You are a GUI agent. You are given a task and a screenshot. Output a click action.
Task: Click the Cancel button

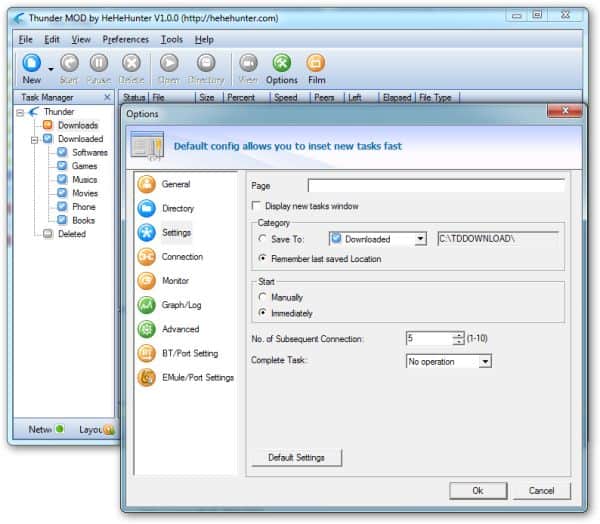(541, 491)
